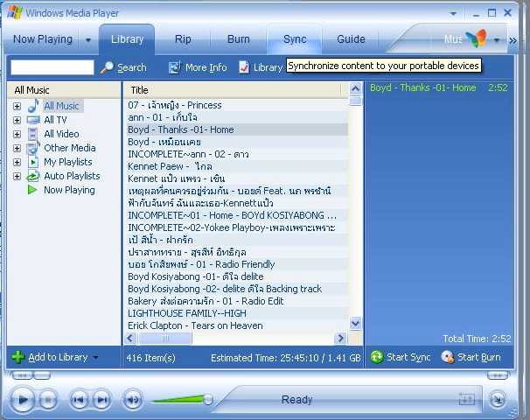Click the Search magnifier icon

coord(107,67)
